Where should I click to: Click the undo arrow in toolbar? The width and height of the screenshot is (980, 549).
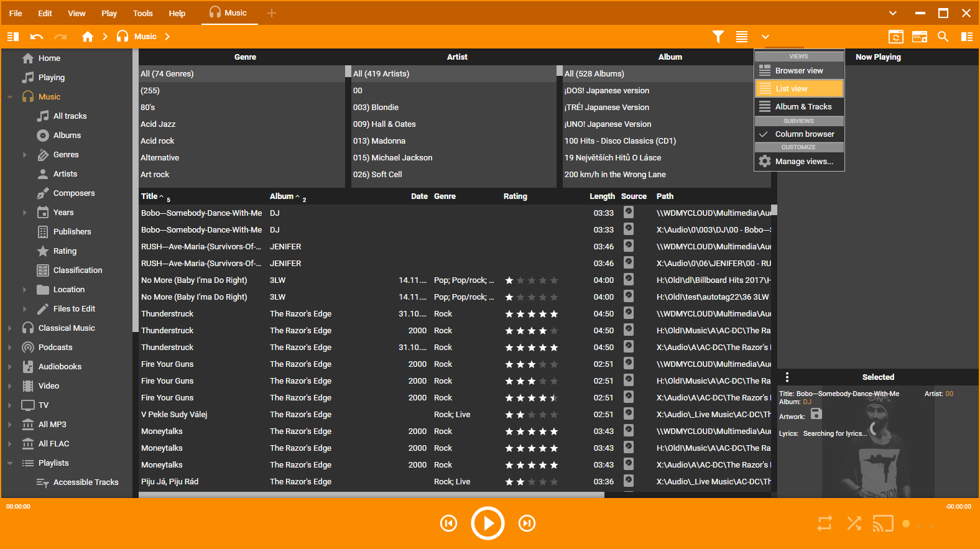click(x=37, y=37)
